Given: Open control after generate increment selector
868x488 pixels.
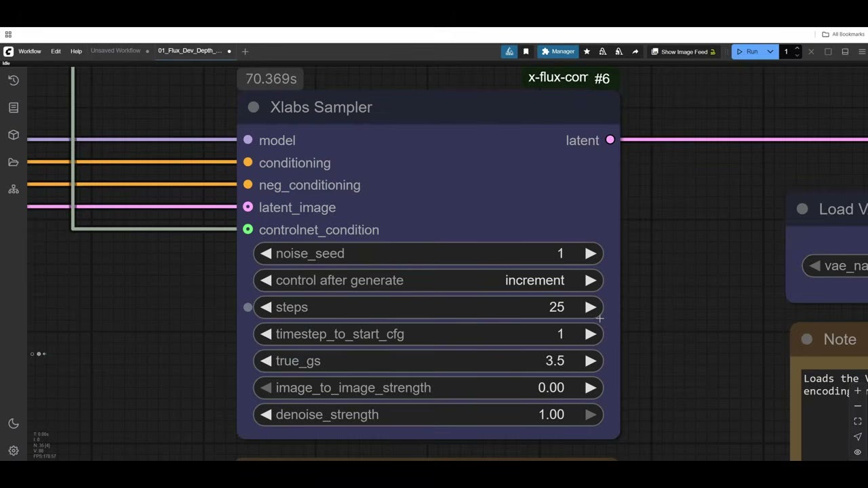Looking at the screenshot, I should click(x=428, y=281).
